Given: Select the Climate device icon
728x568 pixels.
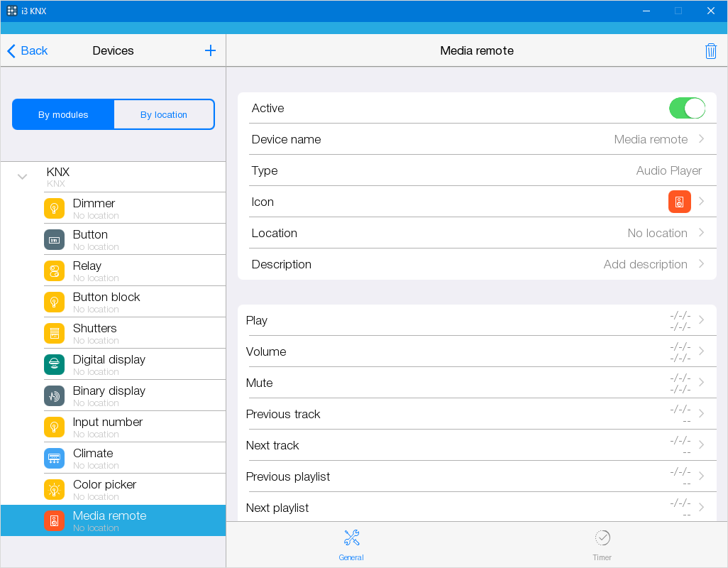Looking at the screenshot, I should click(x=54, y=459).
